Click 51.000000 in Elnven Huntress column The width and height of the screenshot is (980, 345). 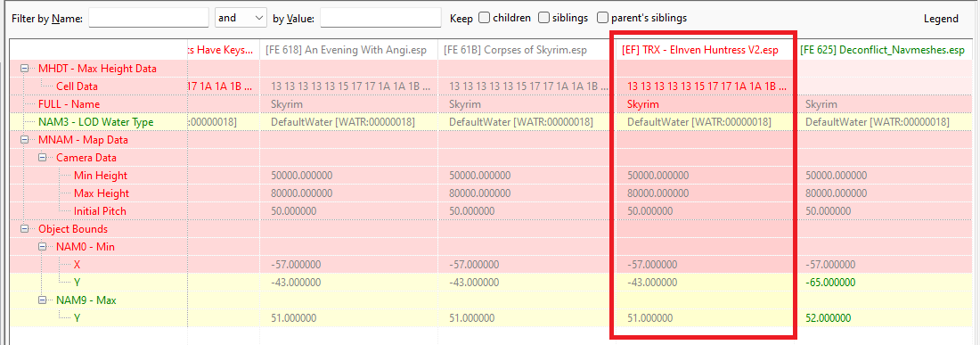pos(650,318)
